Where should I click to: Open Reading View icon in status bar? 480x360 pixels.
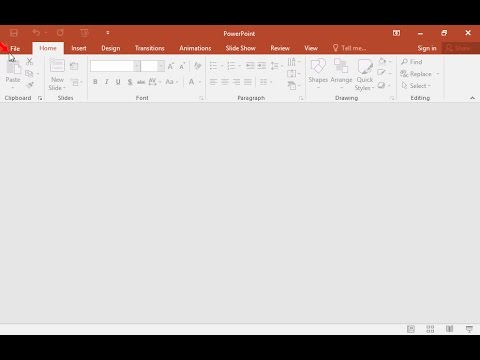pyautogui.click(x=449, y=329)
